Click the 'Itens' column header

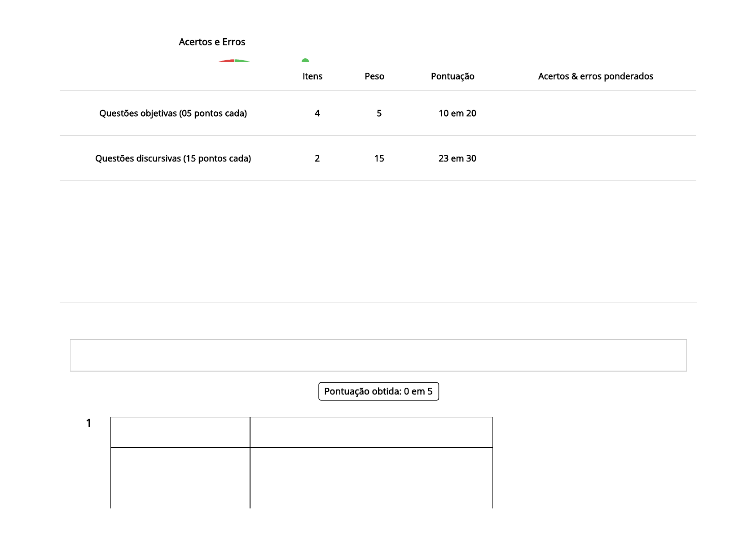(312, 76)
